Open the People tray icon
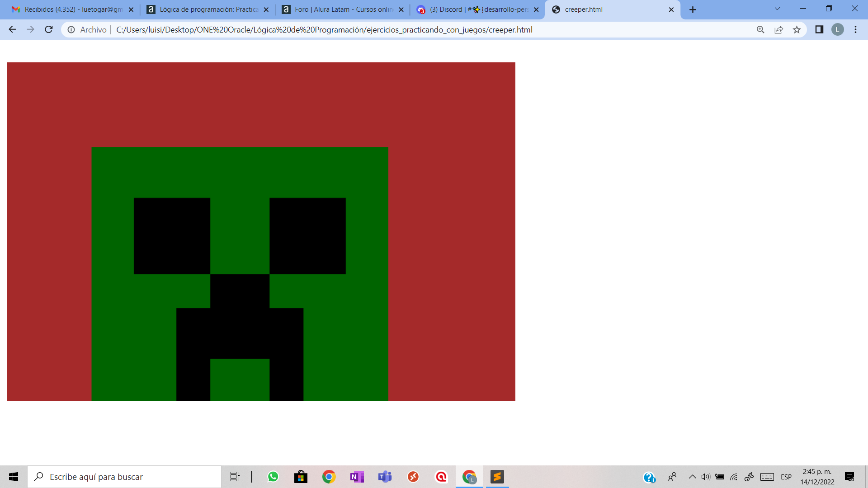The width and height of the screenshot is (868, 488). pyautogui.click(x=672, y=477)
